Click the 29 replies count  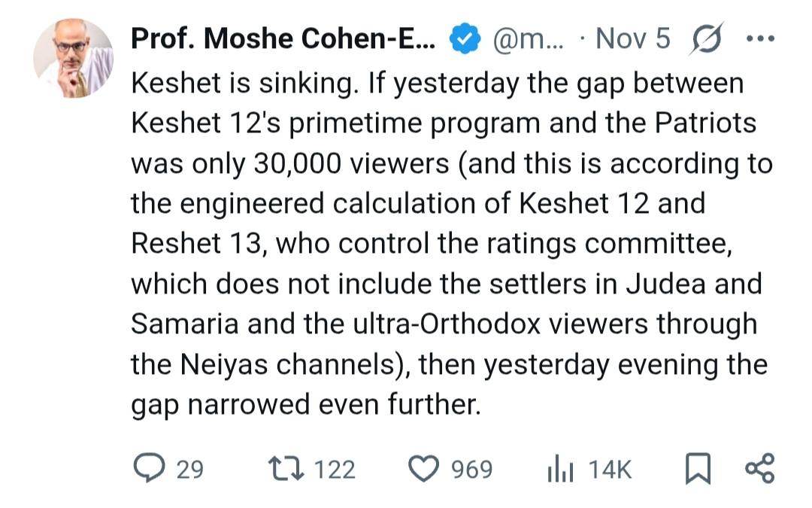[x=189, y=470]
